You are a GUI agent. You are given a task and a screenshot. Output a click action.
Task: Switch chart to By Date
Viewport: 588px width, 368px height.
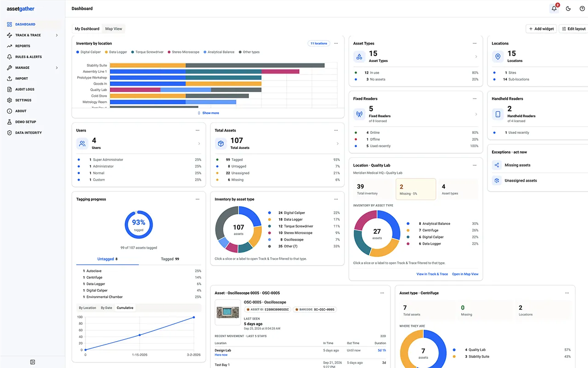(x=106, y=308)
